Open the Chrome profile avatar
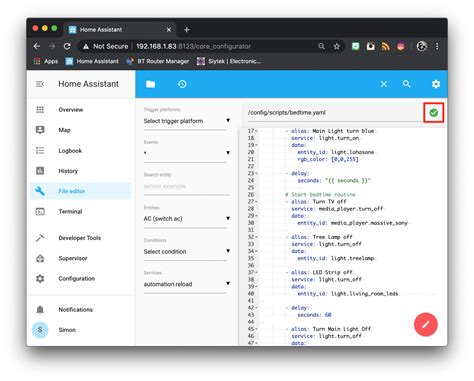 click(x=422, y=46)
